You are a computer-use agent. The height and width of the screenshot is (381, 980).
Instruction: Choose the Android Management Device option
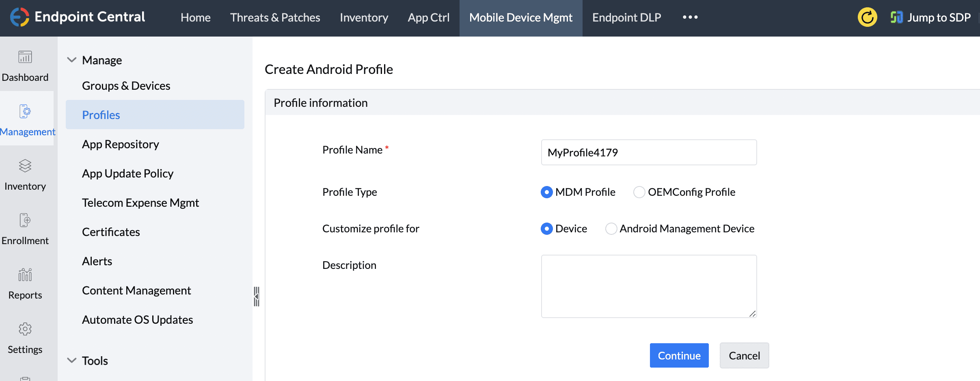[611, 229]
